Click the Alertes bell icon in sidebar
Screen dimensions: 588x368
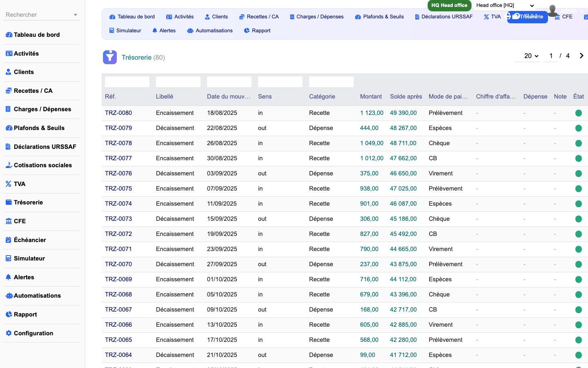point(9,277)
